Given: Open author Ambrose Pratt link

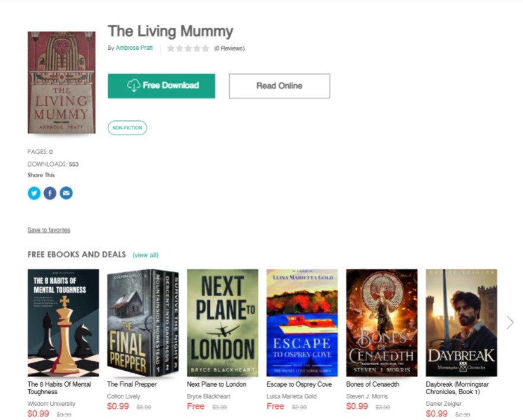Looking at the screenshot, I should [134, 48].
